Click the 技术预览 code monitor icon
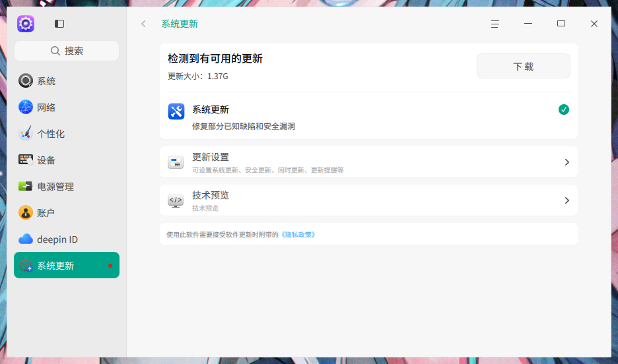 [x=176, y=200]
